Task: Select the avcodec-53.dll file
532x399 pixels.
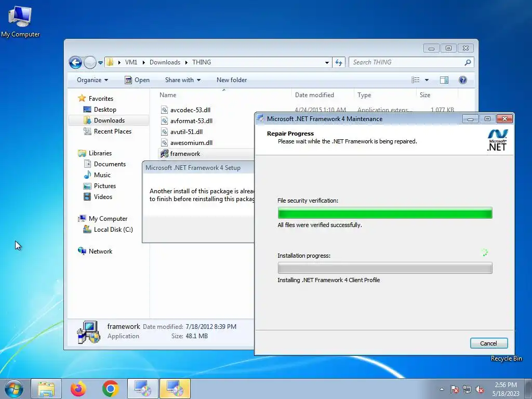Action: click(190, 110)
